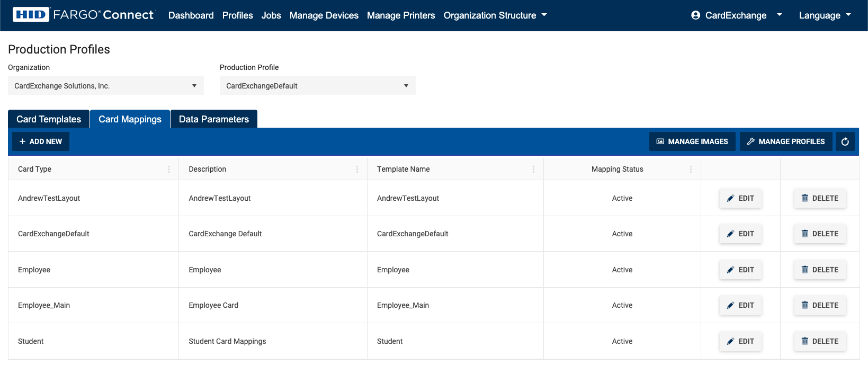Edit the CardExchangeDefault mapping
The width and height of the screenshot is (868, 373).
[740, 234]
